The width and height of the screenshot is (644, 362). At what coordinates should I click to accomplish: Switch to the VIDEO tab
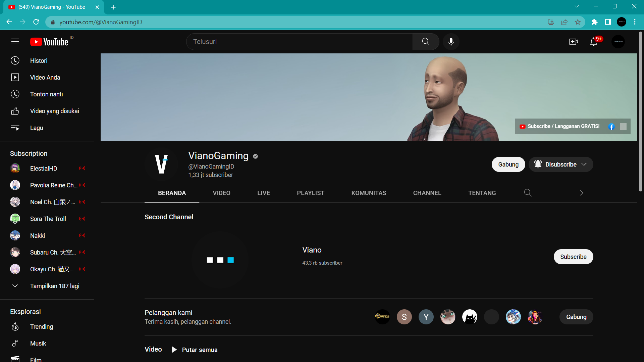coord(221,193)
